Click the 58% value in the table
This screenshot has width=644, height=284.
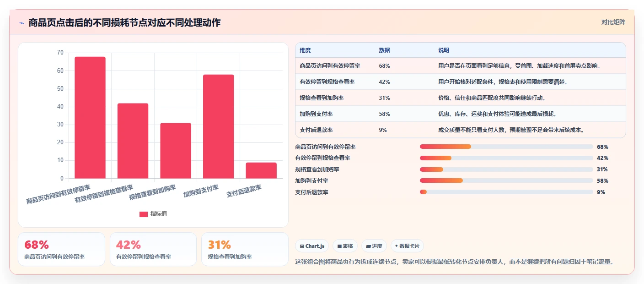coord(384,114)
